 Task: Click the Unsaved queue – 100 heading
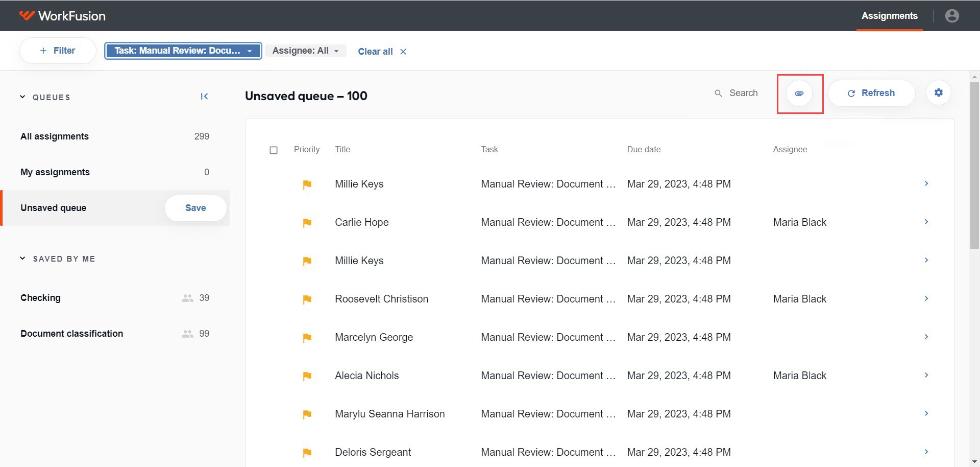pyautogui.click(x=306, y=96)
